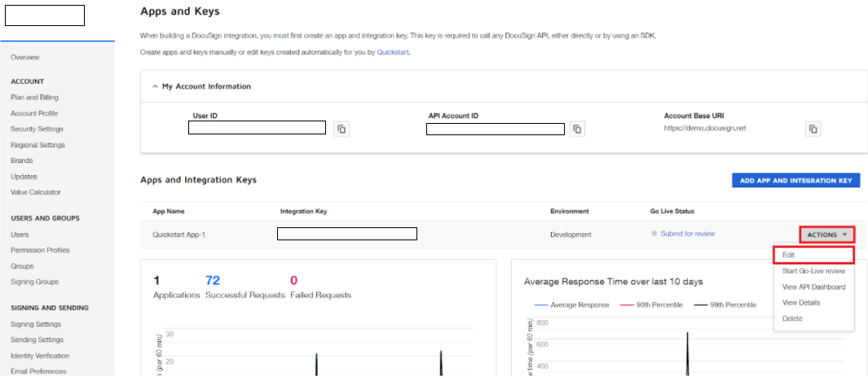Go to Brands page

point(21,160)
